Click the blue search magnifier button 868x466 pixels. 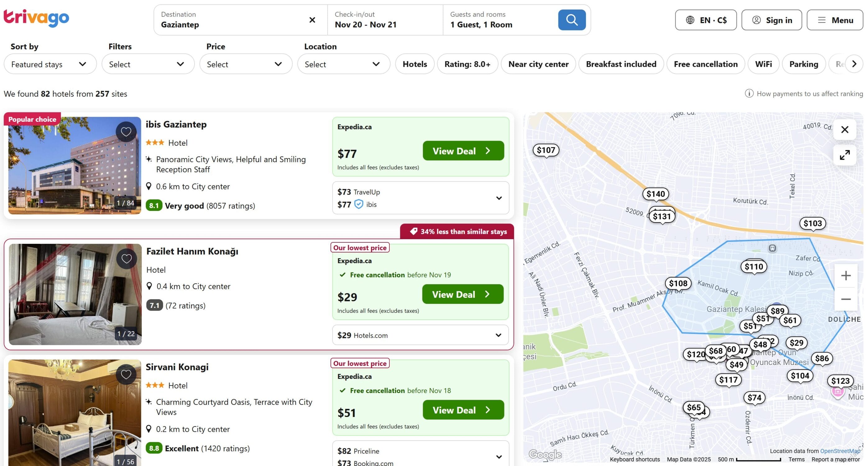[572, 20]
